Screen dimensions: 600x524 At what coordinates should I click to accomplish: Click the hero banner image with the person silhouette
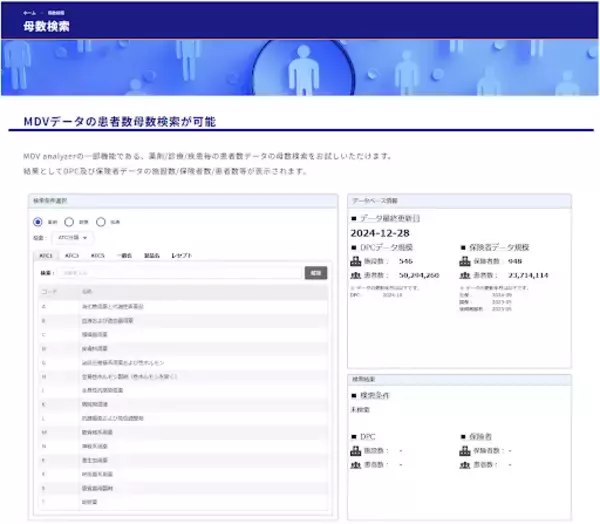pos(300,68)
